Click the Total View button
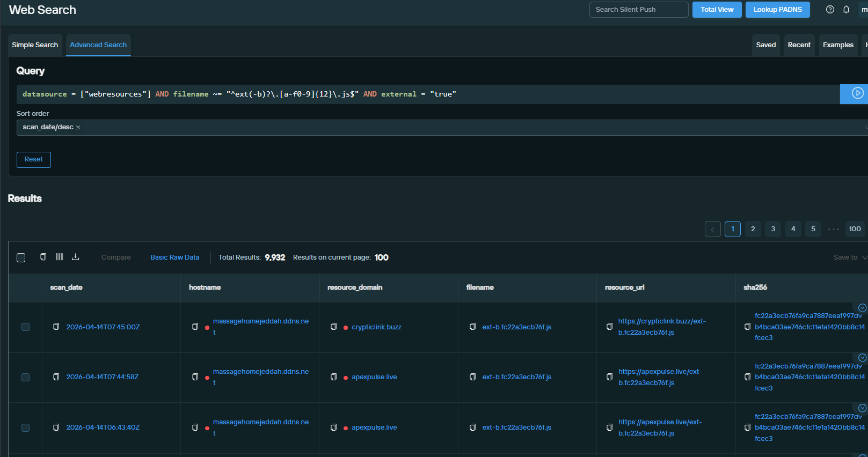Viewport: 868px width, 457px height. [x=717, y=10]
